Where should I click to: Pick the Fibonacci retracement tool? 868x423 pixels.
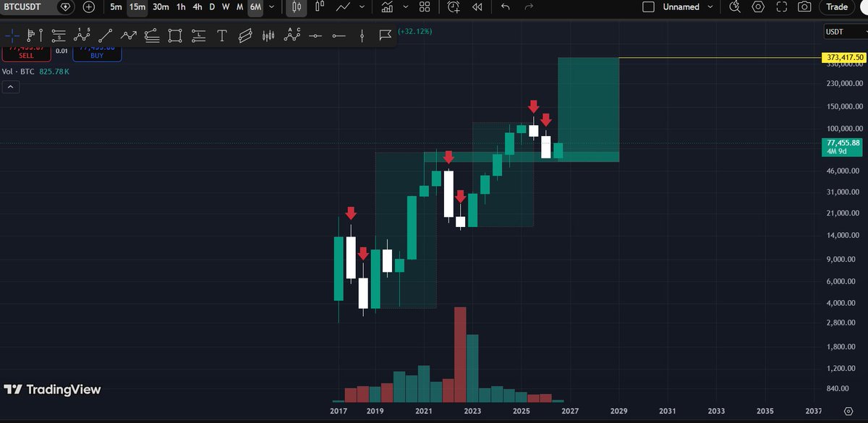tap(152, 35)
